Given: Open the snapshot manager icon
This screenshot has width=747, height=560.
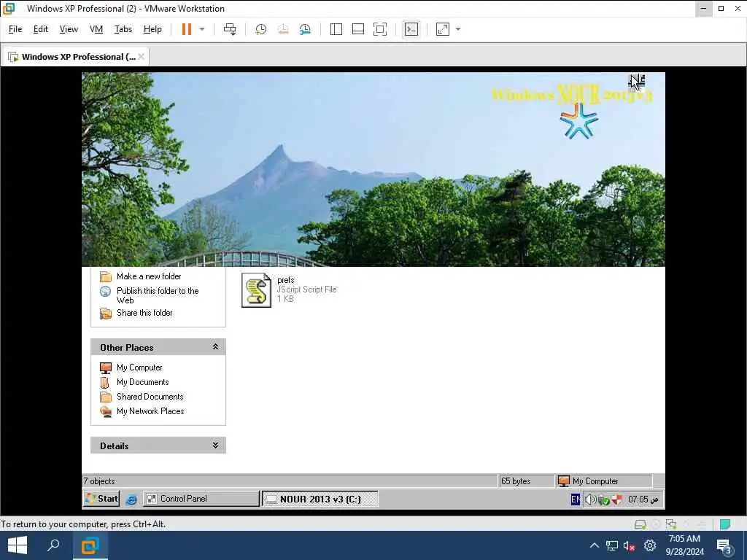Looking at the screenshot, I should 305,29.
